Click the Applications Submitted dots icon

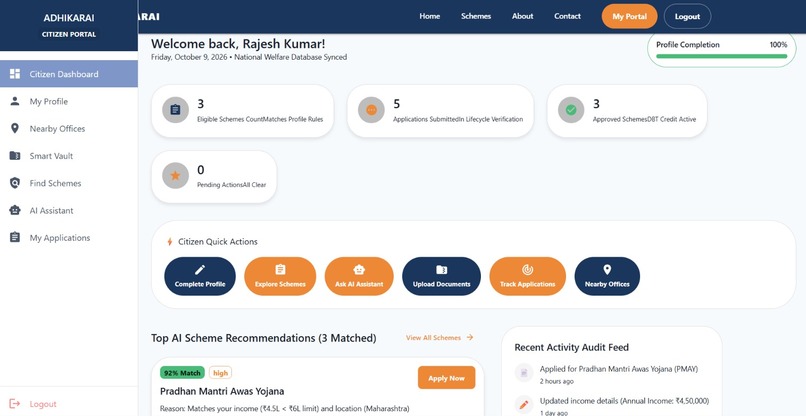tap(371, 110)
